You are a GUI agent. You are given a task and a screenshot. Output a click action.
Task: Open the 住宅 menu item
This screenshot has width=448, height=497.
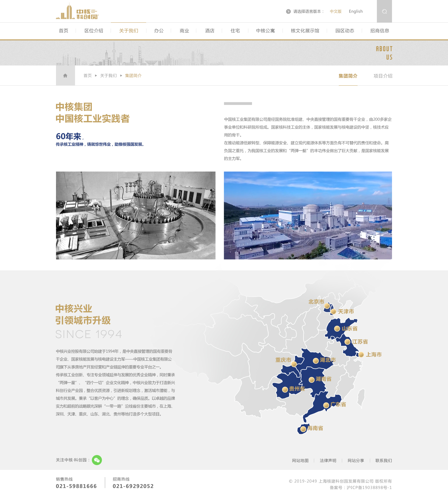click(x=235, y=31)
